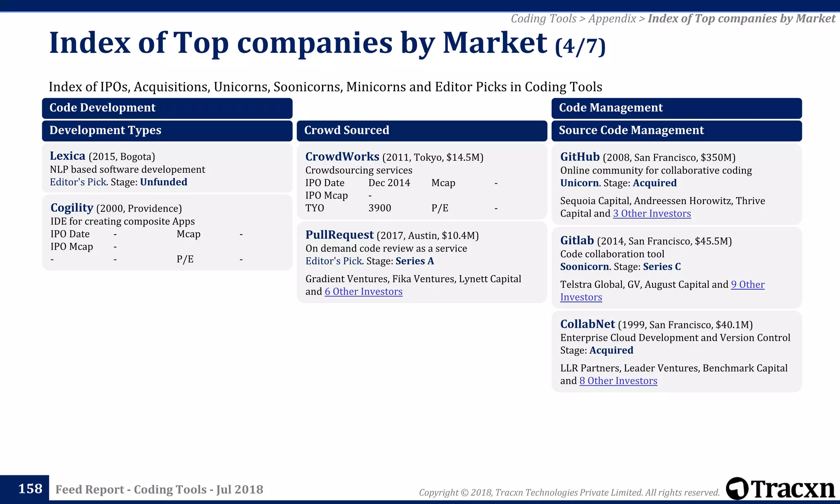Open the '6 Other Investors' link under PullRequest
The height and width of the screenshot is (504, 840).
363,292
